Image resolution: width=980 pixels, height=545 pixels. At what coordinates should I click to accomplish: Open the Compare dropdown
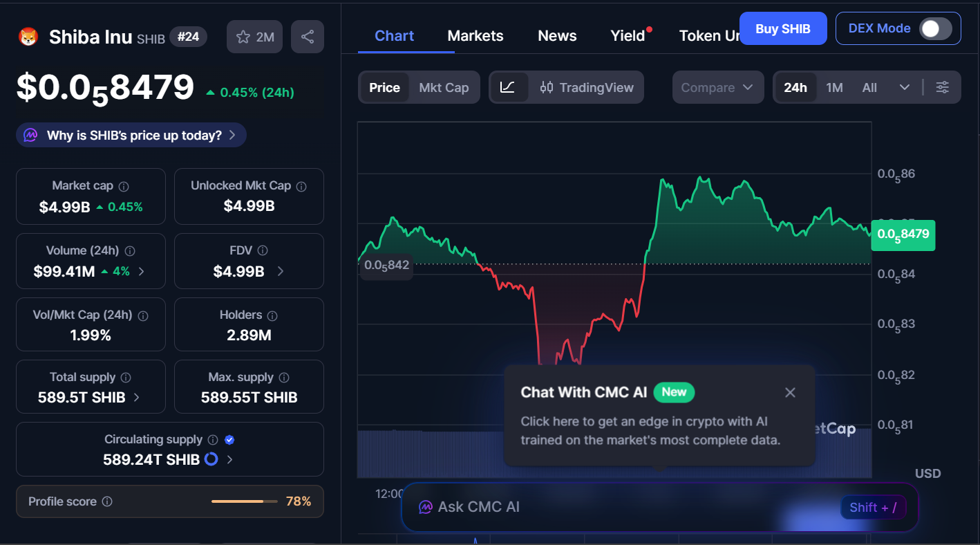[718, 87]
